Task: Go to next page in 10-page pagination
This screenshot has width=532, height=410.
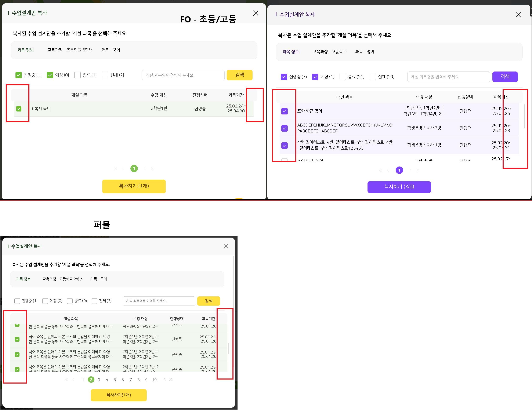Action: coord(164,379)
